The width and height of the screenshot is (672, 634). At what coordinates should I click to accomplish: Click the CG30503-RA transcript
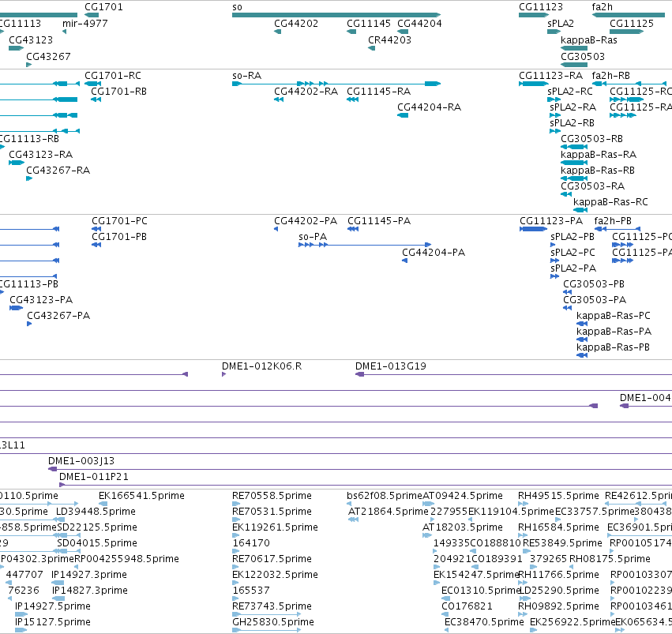tap(566, 194)
